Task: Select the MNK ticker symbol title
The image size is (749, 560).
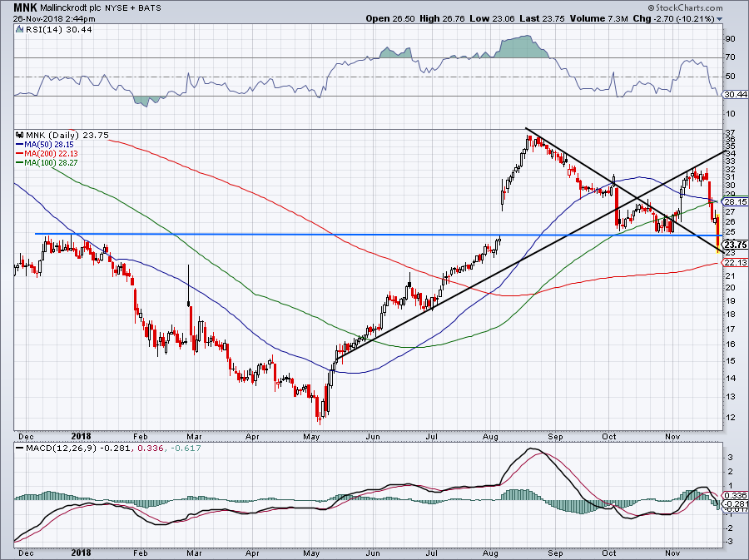Action: point(25,7)
